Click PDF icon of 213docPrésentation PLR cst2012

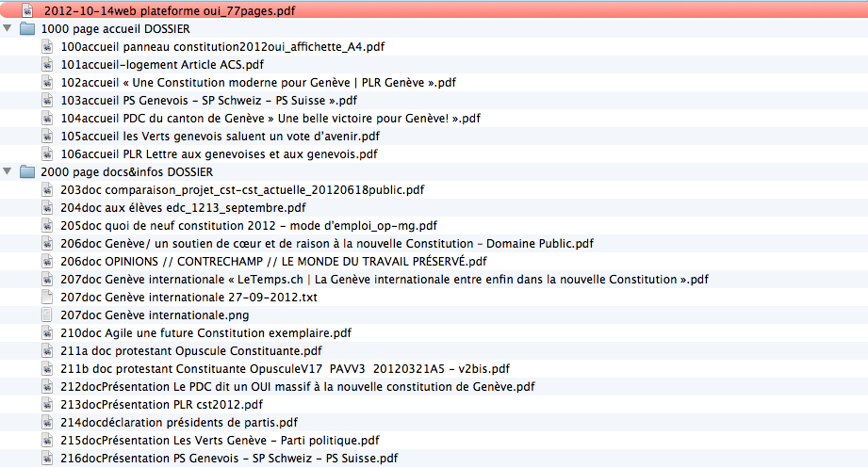click(x=48, y=404)
